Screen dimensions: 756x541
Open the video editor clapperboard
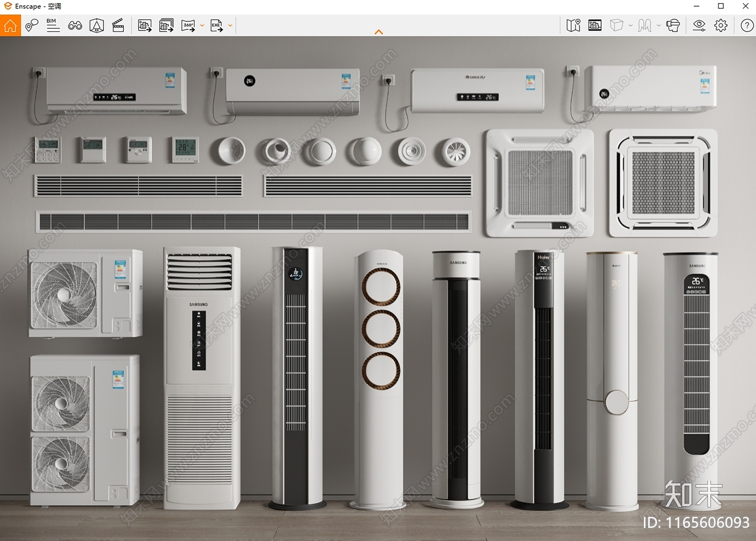pyautogui.click(x=118, y=25)
